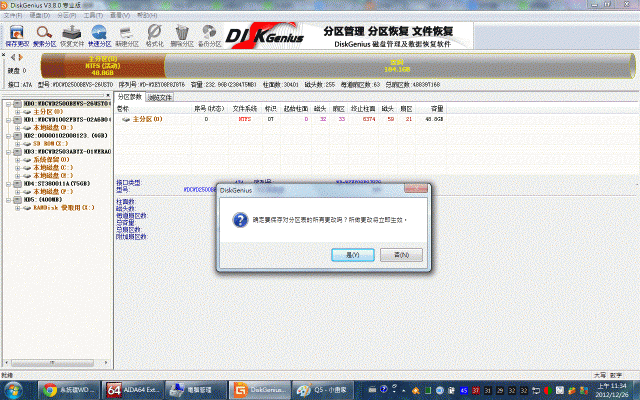Switch to the Partition Parameters (分区参数) tab
This screenshot has height=400, width=640.
pos(129,97)
